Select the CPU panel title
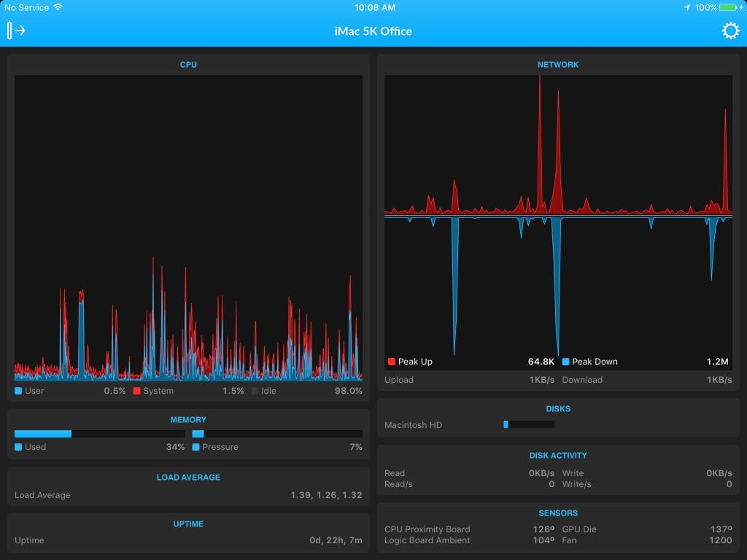 (x=187, y=64)
